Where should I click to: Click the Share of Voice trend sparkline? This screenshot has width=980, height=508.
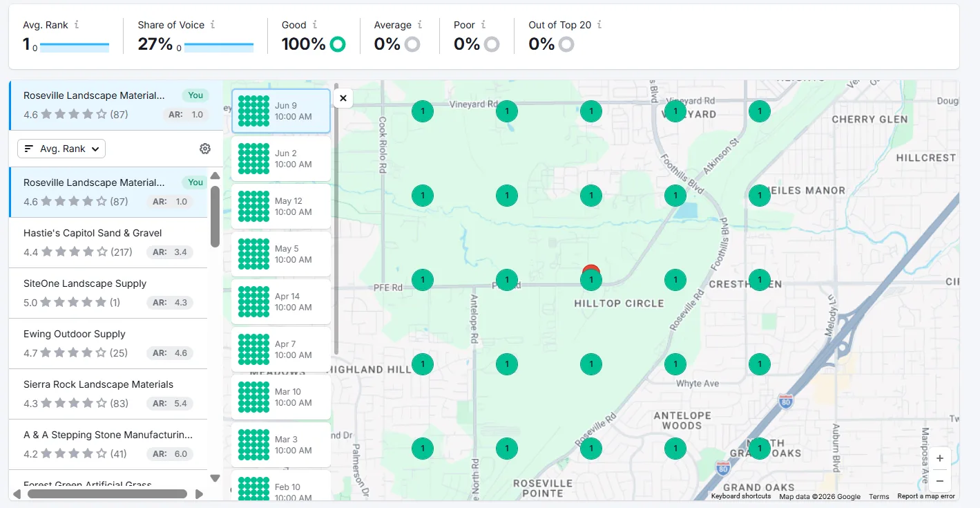(x=219, y=46)
